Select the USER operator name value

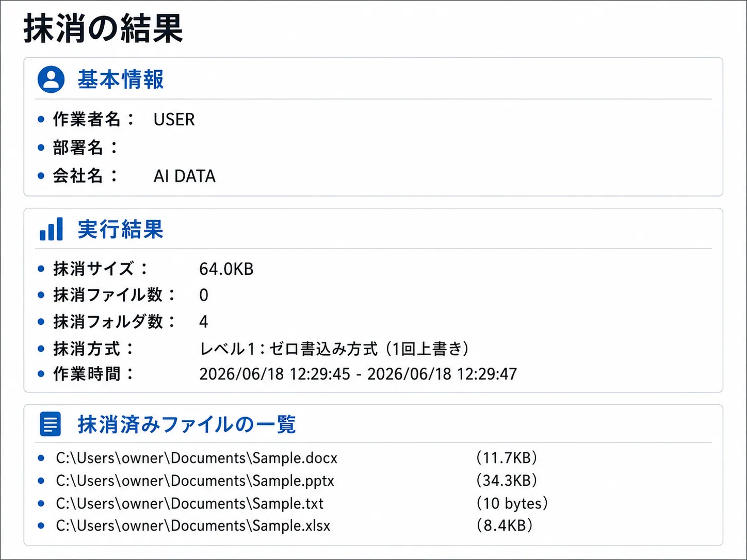point(174,120)
